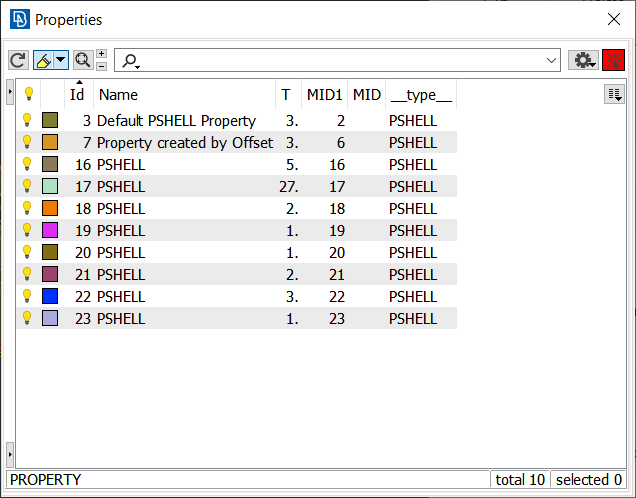Click the refresh list icon
Screen dimensions: 636x498
point(18,61)
